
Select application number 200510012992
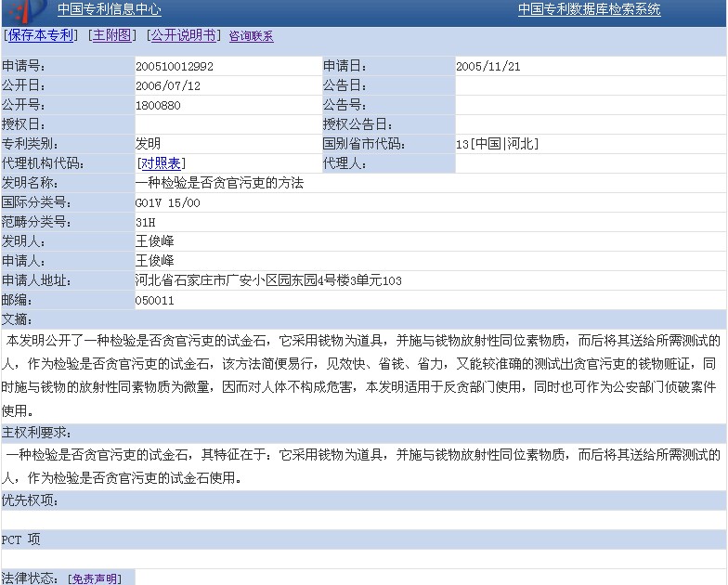point(175,67)
